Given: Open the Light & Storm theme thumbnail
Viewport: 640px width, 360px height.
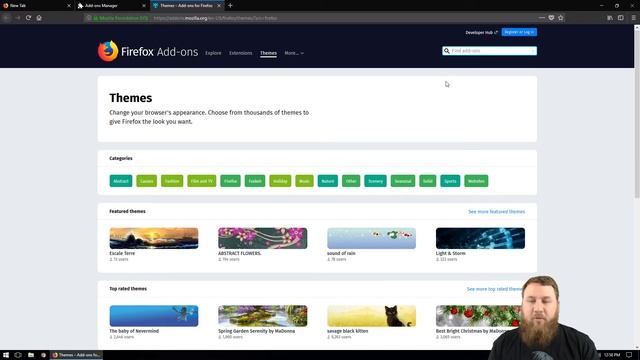Looking at the screenshot, I should [480, 238].
